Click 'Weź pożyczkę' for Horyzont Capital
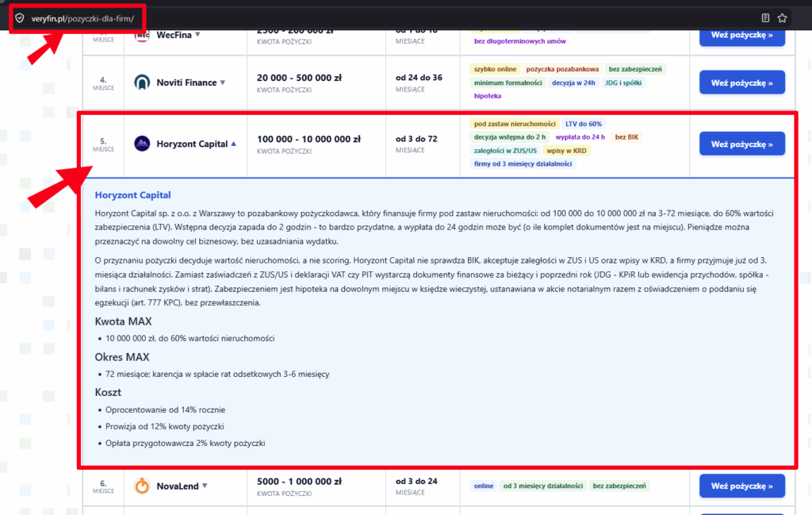Screen dimensions: 812x515 (741, 144)
